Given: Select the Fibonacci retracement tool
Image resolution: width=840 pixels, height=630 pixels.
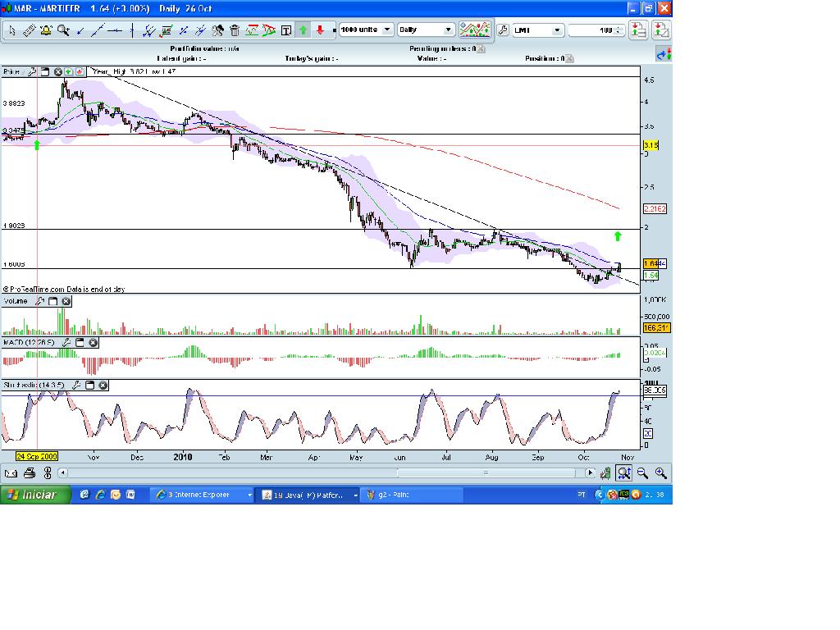Looking at the screenshot, I should pos(166,30).
